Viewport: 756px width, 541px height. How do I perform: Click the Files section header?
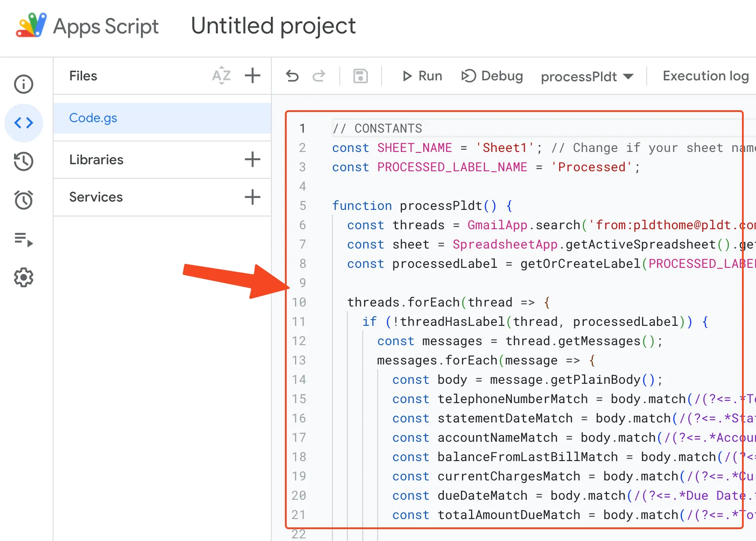(x=83, y=76)
